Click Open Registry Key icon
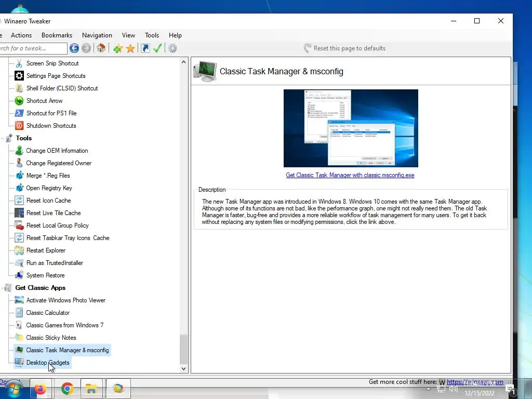The height and width of the screenshot is (399, 532). click(x=19, y=188)
